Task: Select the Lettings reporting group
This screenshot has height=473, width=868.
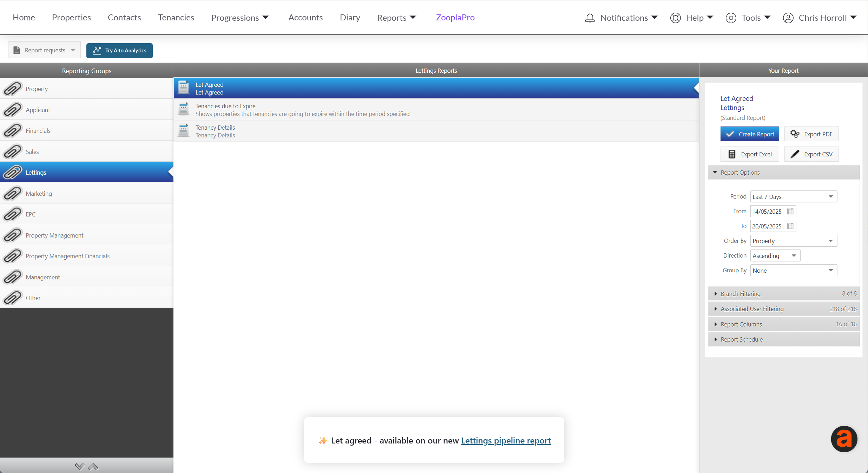Action: [87, 172]
